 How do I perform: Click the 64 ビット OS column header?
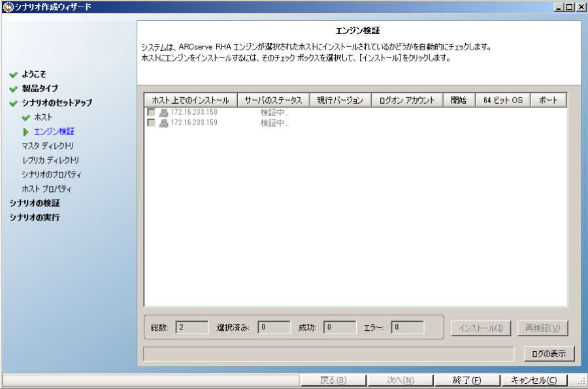pyautogui.click(x=503, y=100)
